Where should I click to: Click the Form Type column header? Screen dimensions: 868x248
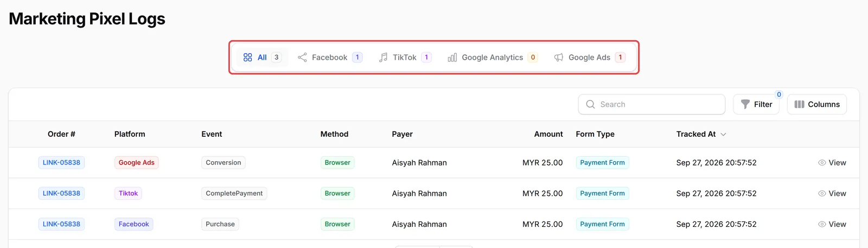pyautogui.click(x=595, y=134)
